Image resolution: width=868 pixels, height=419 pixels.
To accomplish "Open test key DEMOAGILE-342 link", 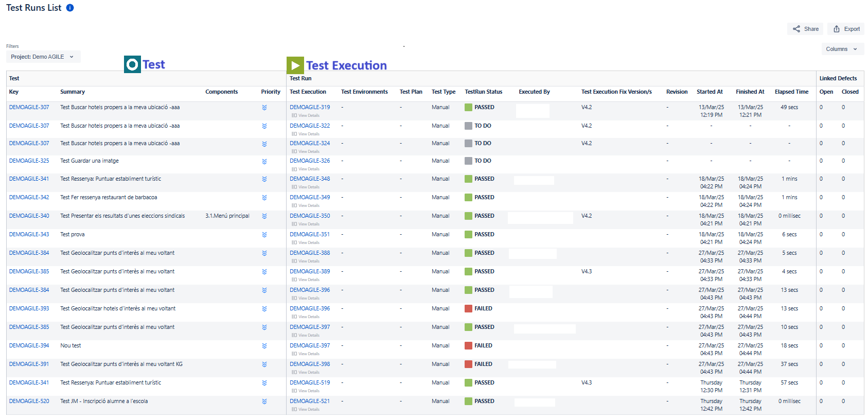I will click(x=29, y=197).
